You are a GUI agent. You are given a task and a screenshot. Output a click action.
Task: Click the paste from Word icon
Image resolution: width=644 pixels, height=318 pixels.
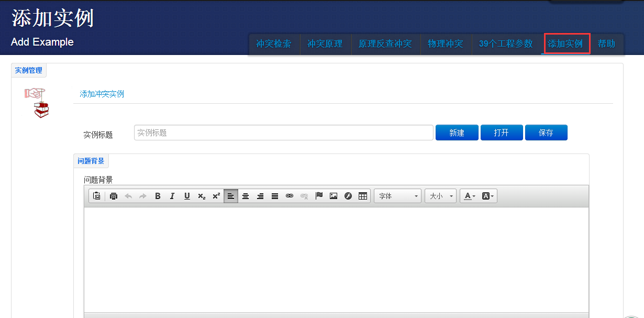coord(97,196)
